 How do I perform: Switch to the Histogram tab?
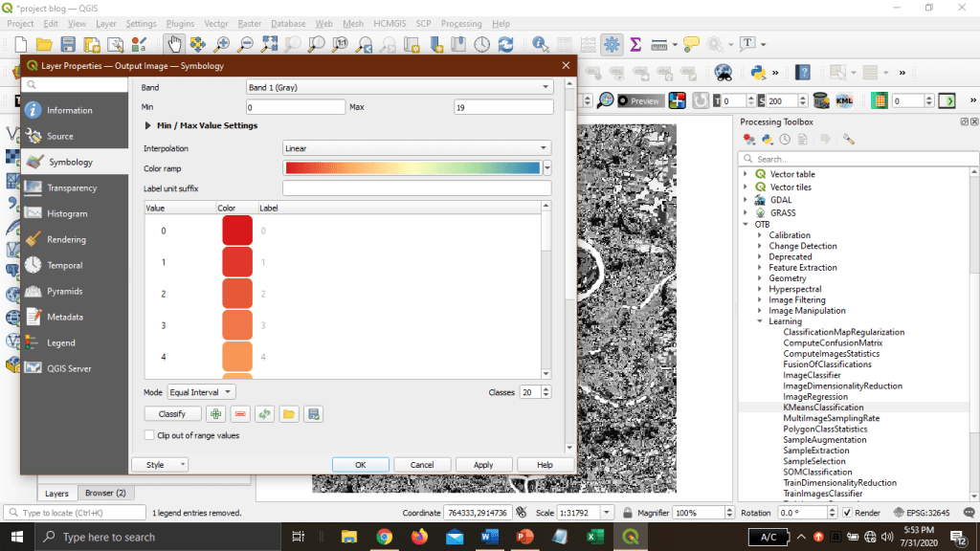click(x=67, y=214)
